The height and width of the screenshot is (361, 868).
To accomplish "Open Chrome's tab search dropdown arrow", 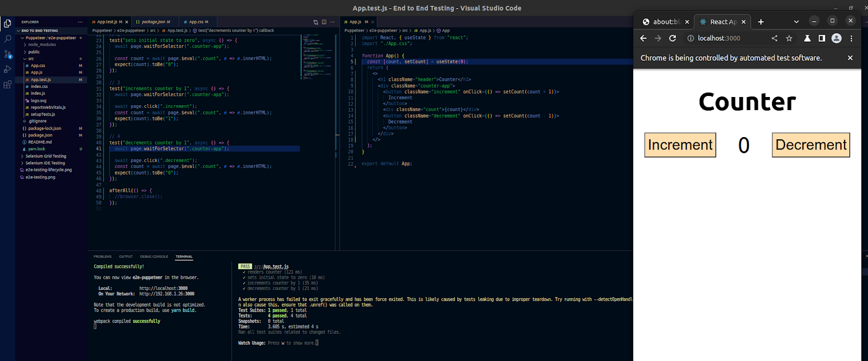I will point(796,22).
